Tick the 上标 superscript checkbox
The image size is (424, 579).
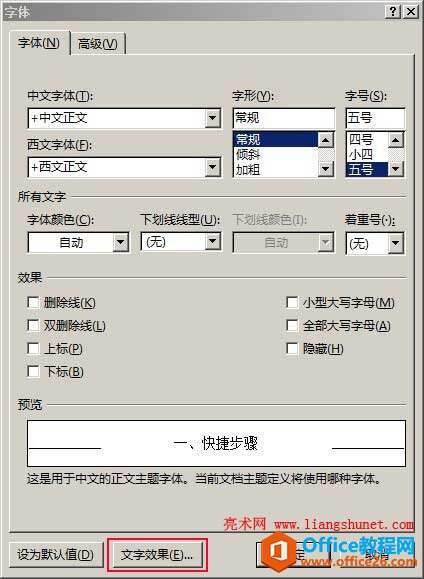pyautogui.click(x=33, y=348)
